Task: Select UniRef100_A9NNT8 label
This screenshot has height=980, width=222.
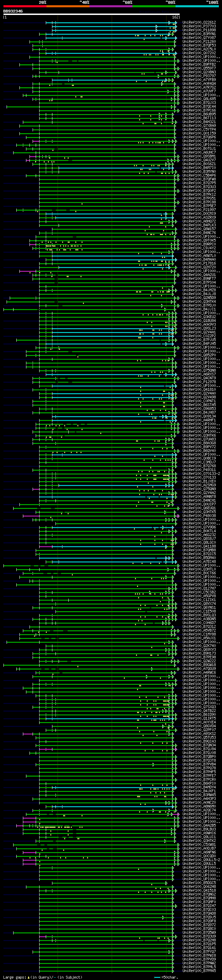Action: tap(199, 496)
